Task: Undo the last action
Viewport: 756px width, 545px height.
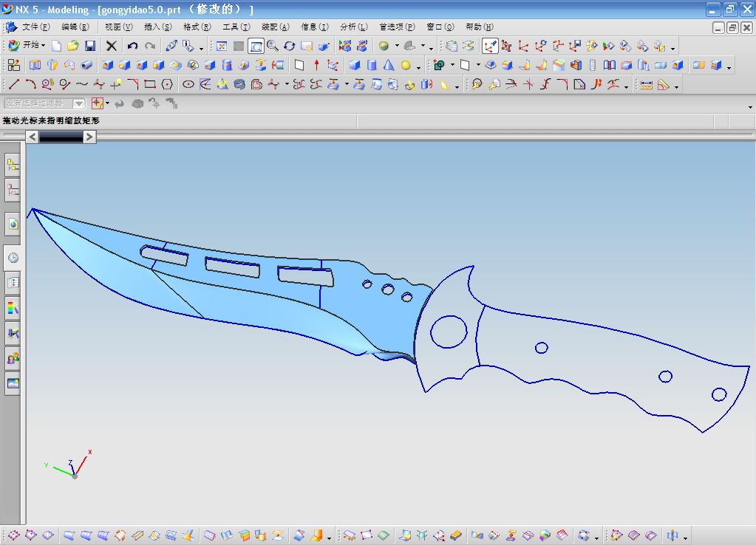Action: point(132,46)
